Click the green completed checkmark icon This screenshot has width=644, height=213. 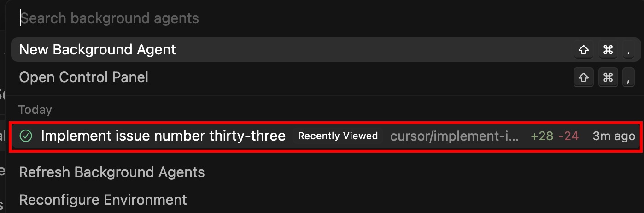click(26, 136)
